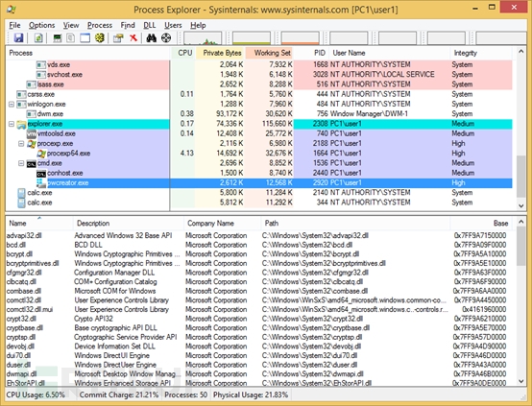Viewport: 532px width, 406px height.
Task: Collapse the winlogon.exe tree node
Action: (12, 104)
